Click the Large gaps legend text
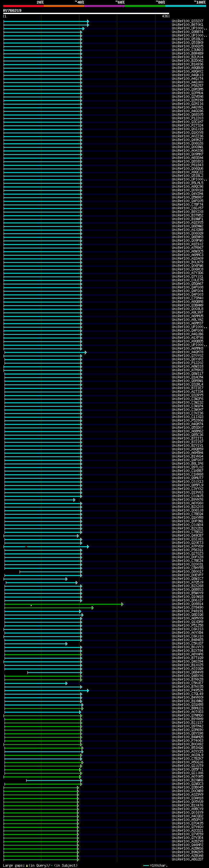 [x=40, y=865]
